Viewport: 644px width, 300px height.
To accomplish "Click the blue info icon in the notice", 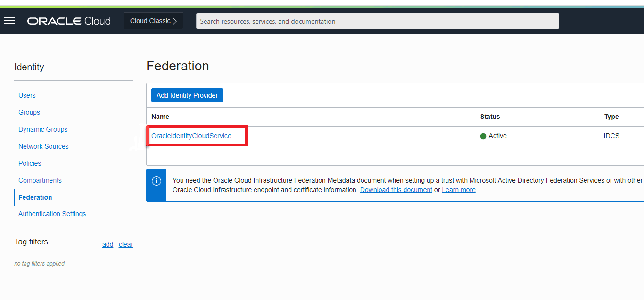I will (156, 181).
